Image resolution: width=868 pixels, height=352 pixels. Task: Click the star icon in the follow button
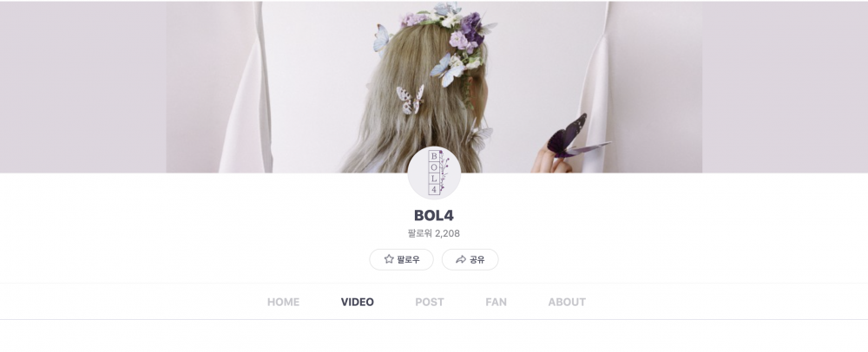point(389,259)
